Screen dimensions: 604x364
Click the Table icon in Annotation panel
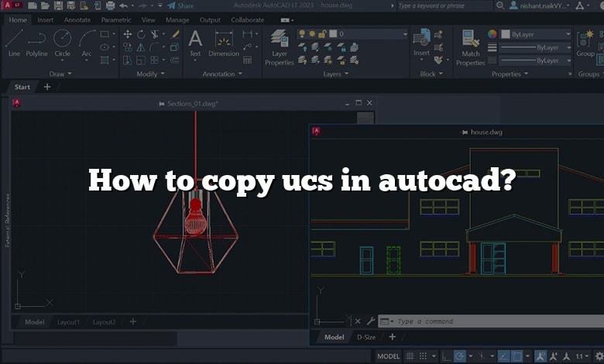[x=247, y=60]
